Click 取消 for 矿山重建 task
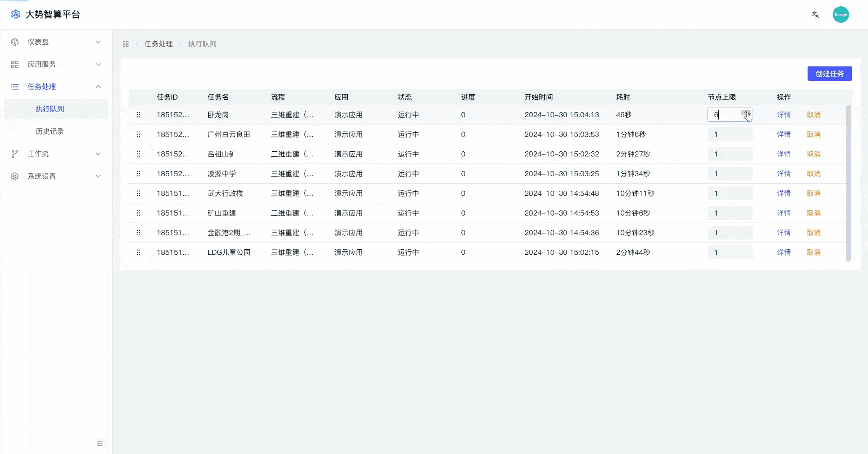The height and width of the screenshot is (454, 868). point(813,213)
